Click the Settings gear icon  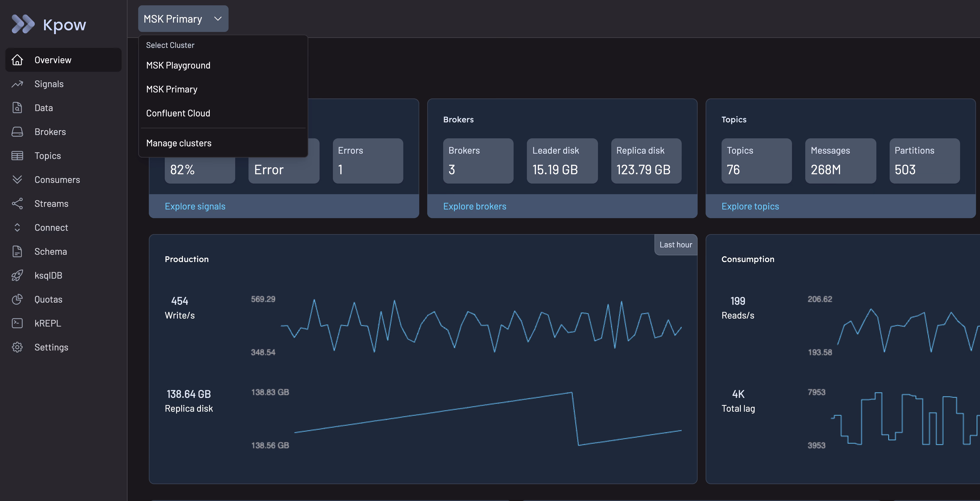point(17,347)
